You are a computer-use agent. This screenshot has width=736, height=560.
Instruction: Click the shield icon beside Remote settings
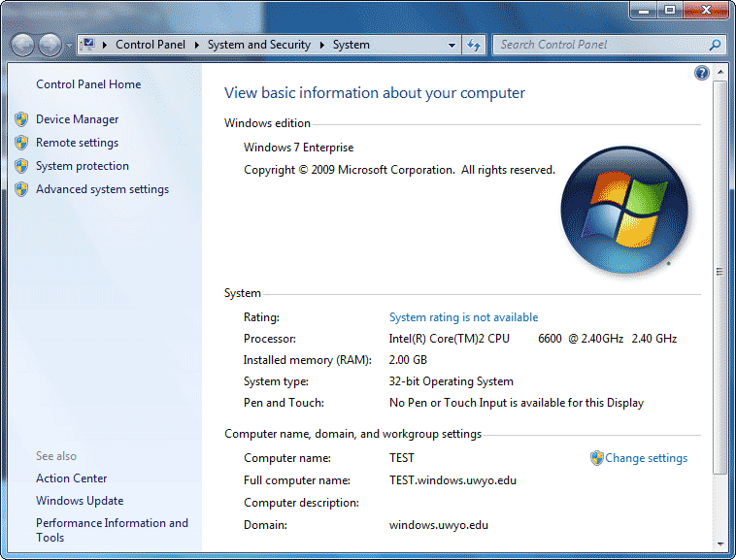pyautogui.click(x=21, y=143)
